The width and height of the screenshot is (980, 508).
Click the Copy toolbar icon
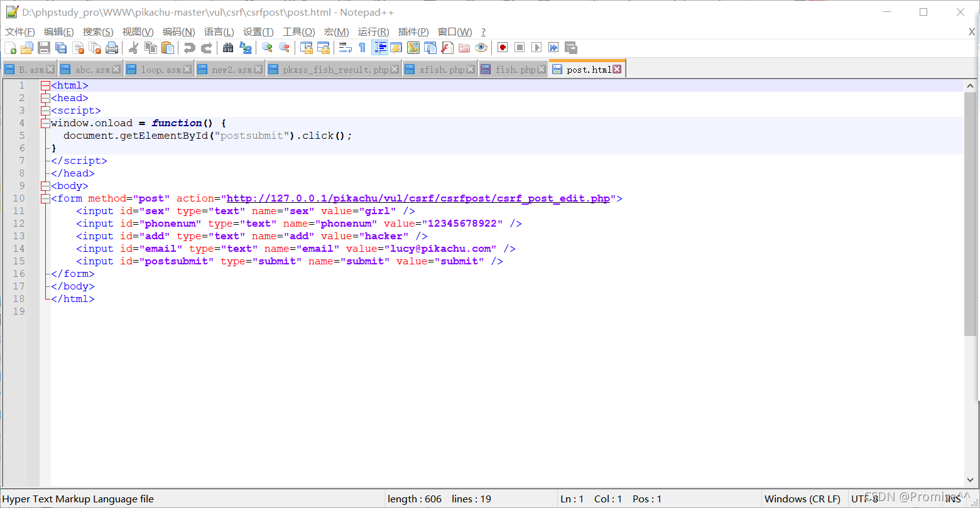click(x=151, y=48)
